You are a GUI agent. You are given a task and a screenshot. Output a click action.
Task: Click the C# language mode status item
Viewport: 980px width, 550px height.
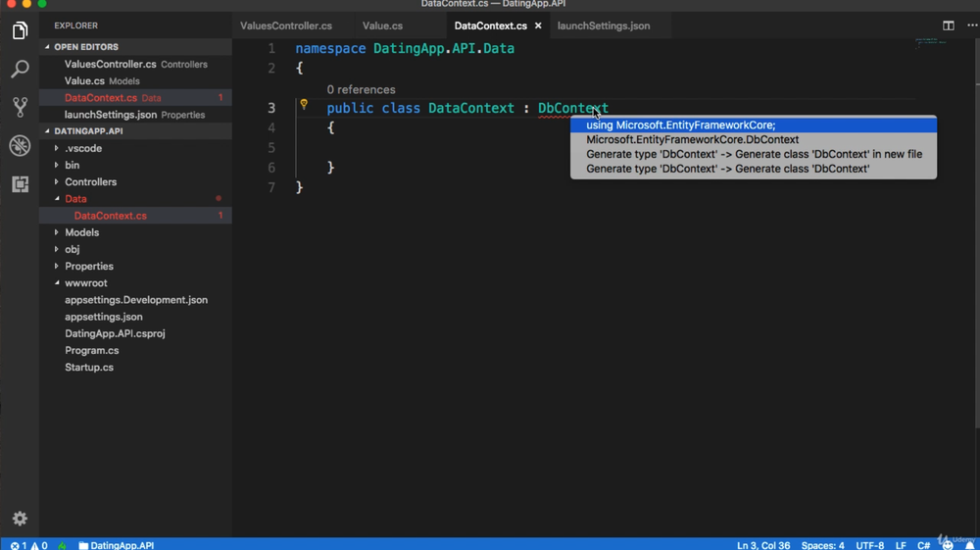(x=923, y=545)
